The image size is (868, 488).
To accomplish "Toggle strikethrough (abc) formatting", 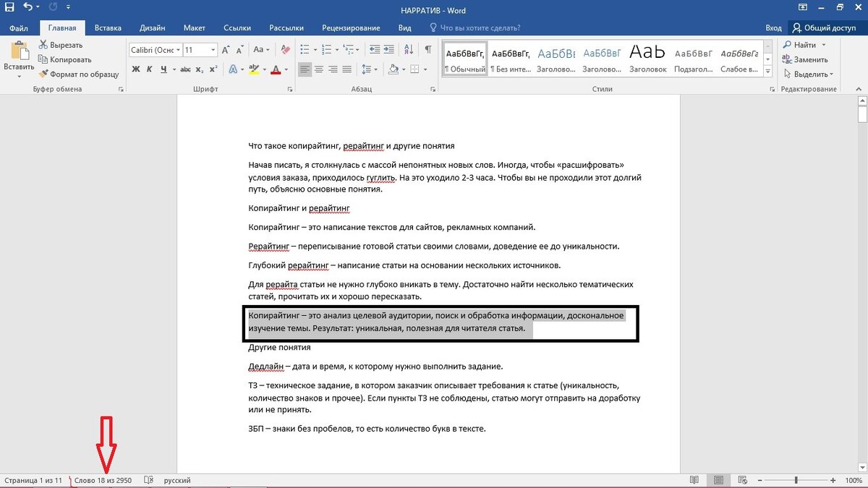I will coord(185,69).
